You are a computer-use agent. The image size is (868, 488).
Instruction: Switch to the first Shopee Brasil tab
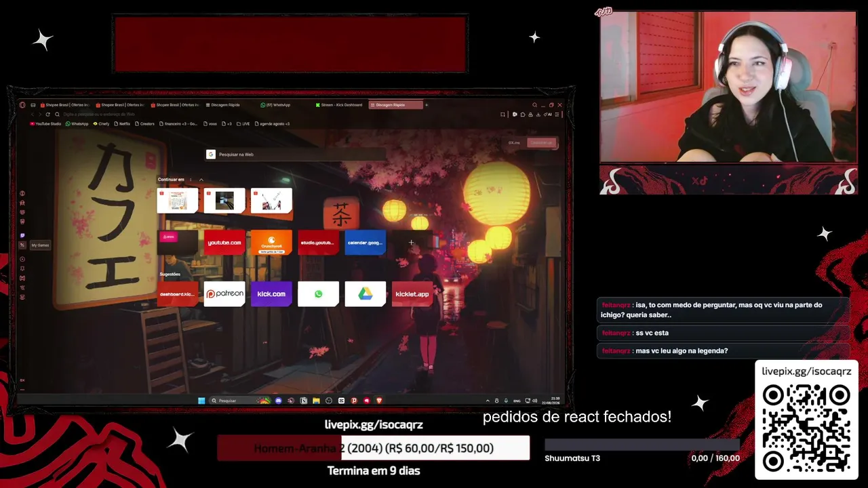tap(65, 105)
